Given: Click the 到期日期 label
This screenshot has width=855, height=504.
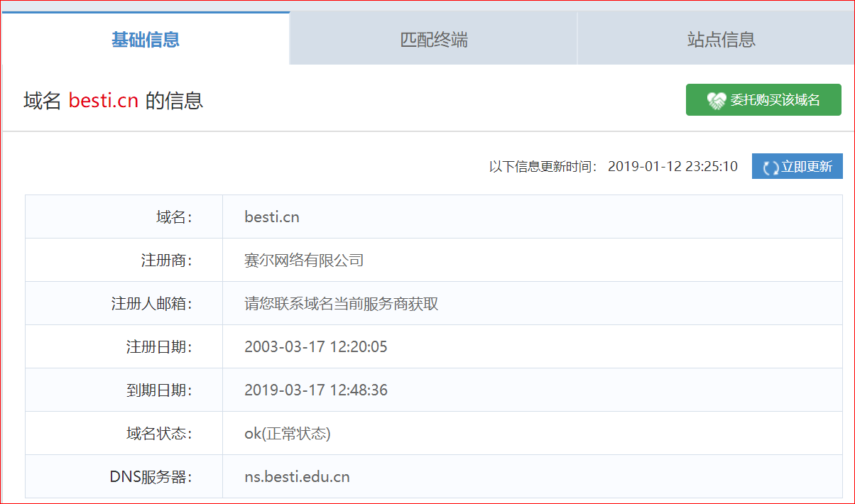Looking at the screenshot, I should pyautogui.click(x=159, y=390).
